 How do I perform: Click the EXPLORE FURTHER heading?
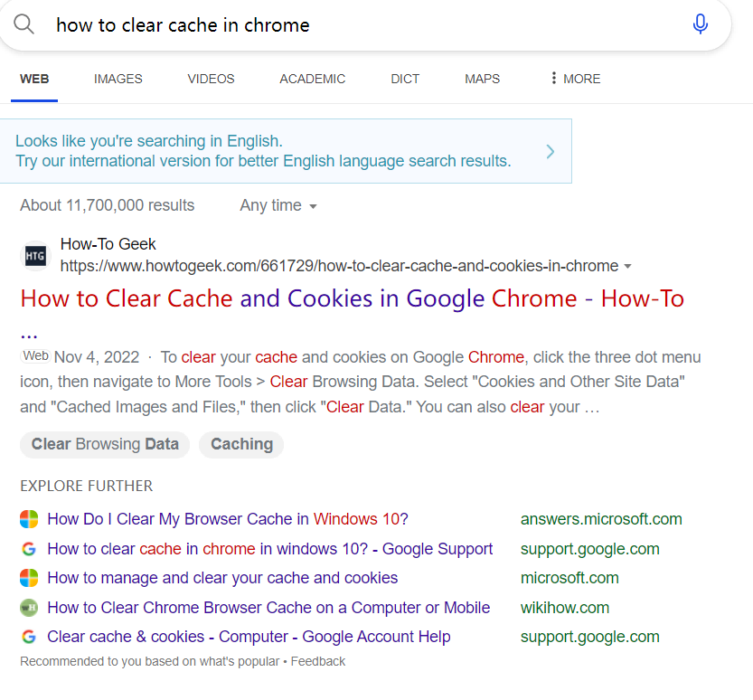click(x=87, y=487)
